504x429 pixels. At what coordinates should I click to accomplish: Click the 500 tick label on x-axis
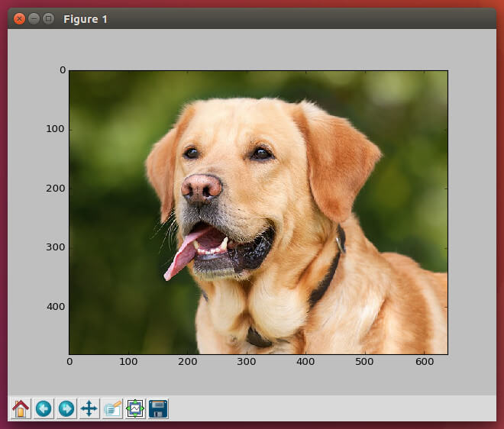coord(364,361)
